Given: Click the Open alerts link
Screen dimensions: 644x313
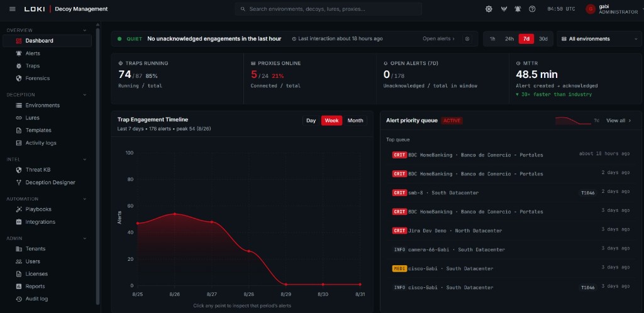Looking at the screenshot, I should (x=438, y=39).
